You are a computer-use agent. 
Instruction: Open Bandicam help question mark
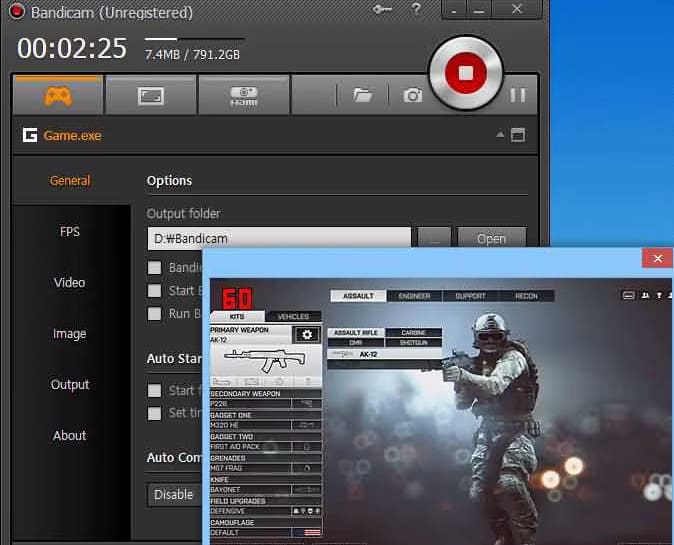click(416, 9)
